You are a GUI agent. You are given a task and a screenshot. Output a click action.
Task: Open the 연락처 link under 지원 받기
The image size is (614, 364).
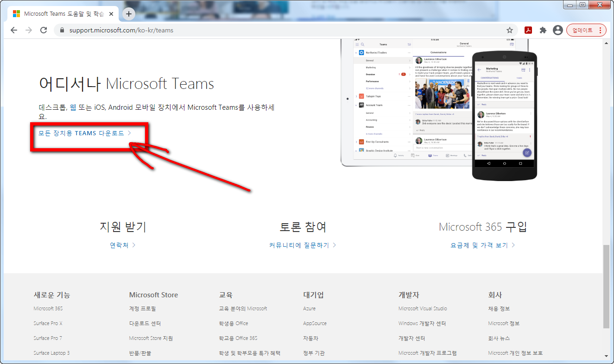pos(123,245)
